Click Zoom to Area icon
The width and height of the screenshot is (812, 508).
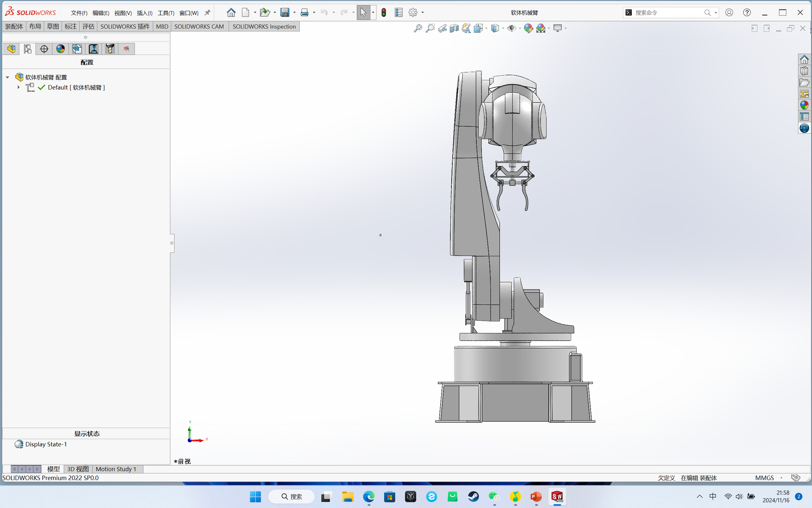point(430,28)
